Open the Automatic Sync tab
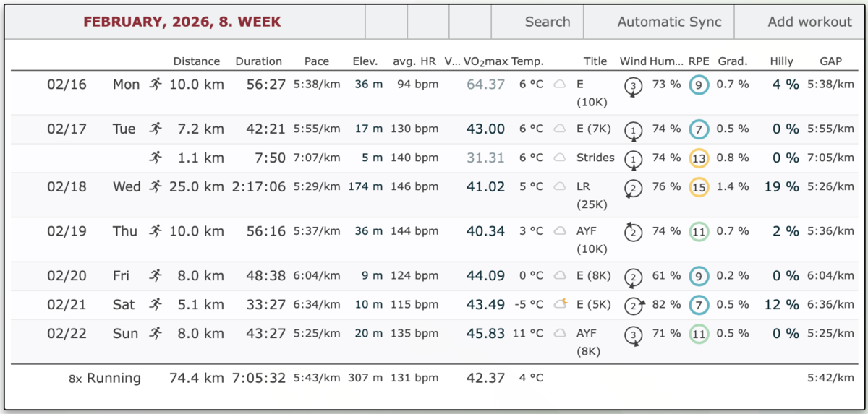 click(x=669, y=22)
